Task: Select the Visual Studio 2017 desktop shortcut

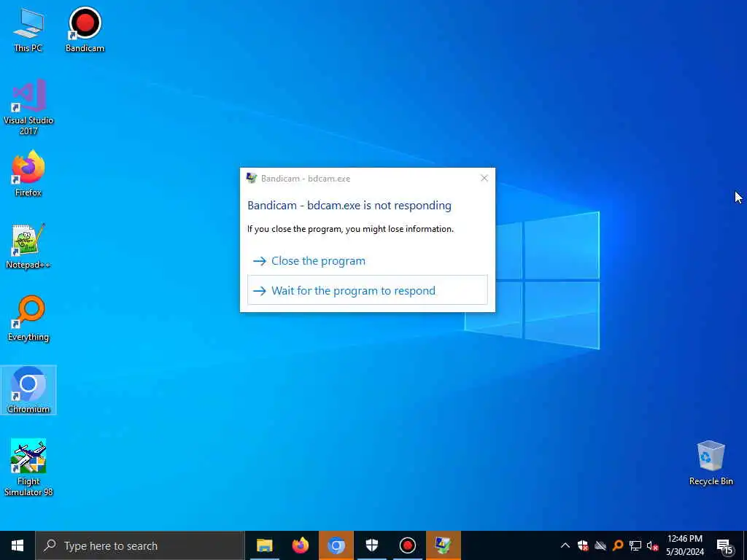Action: (28, 108)
